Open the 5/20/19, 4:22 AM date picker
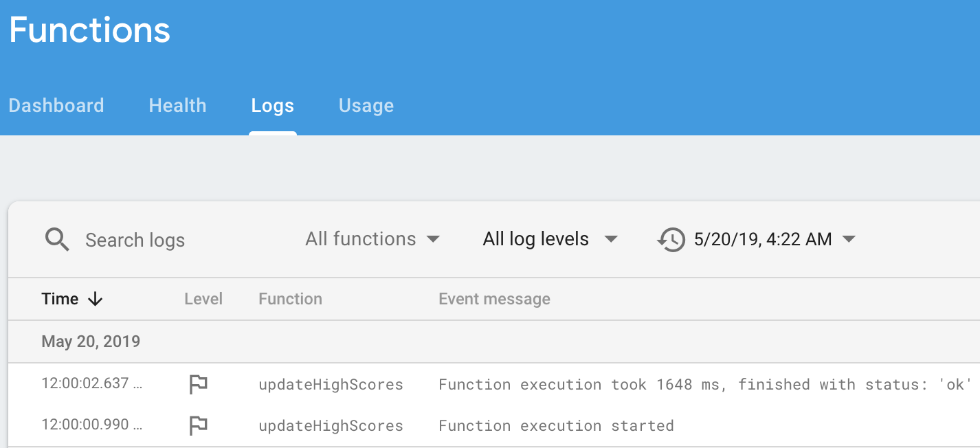The image size is (980, 448). 775,239
